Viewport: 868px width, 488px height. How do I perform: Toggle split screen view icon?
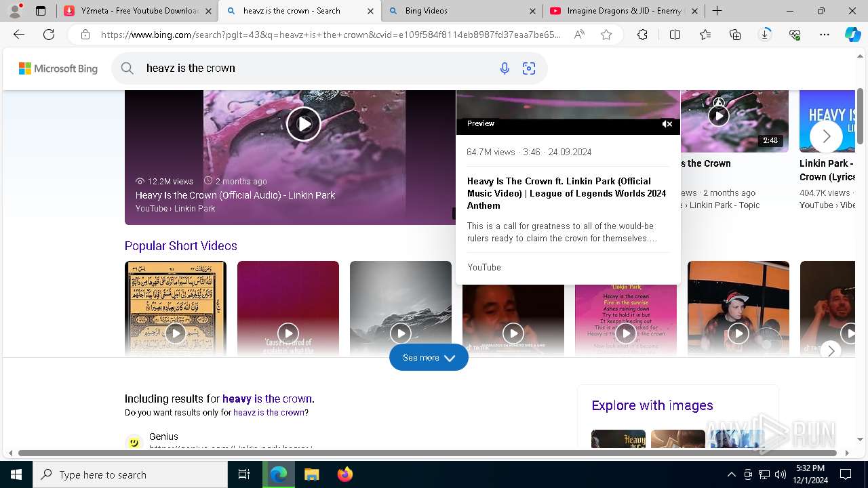click(675, 35)
